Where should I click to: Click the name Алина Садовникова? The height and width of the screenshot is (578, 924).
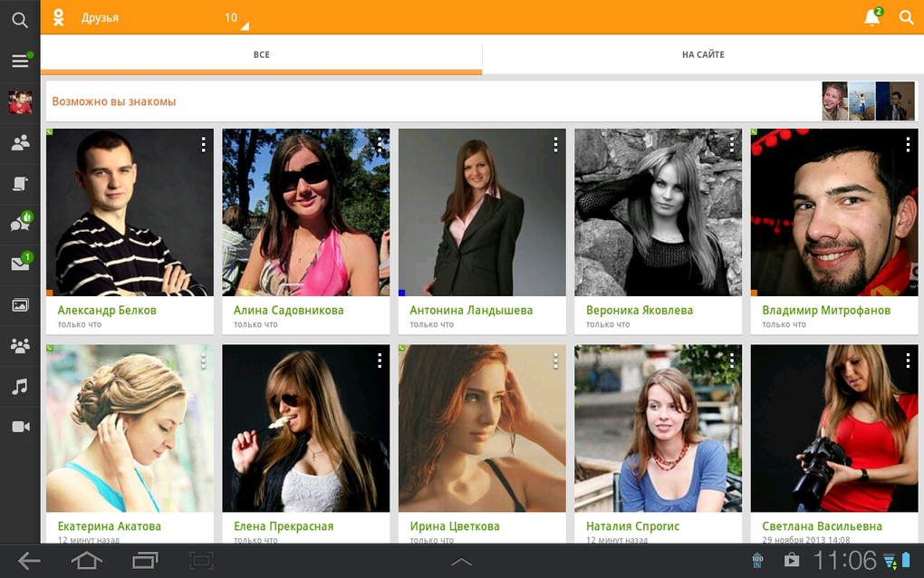click(288, 310)
